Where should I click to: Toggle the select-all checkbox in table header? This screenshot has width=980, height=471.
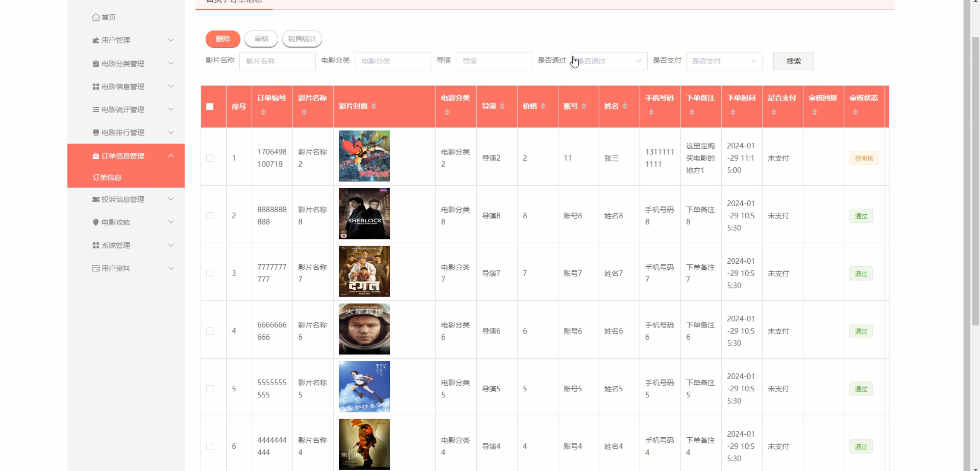point(210,106)
